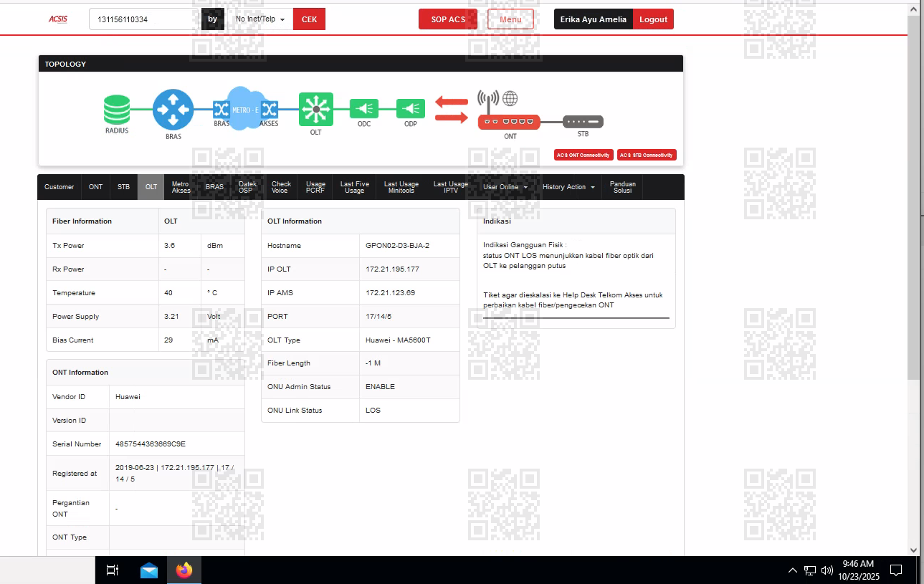
Task: Click the CEK button
Action: (309, 19)
